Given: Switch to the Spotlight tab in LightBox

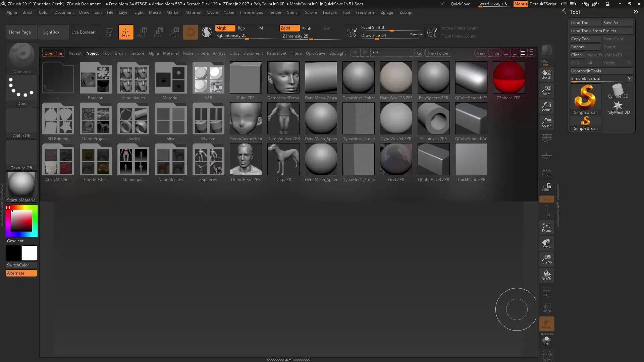Looking at the screenshot, I should (x=337, y=53).
